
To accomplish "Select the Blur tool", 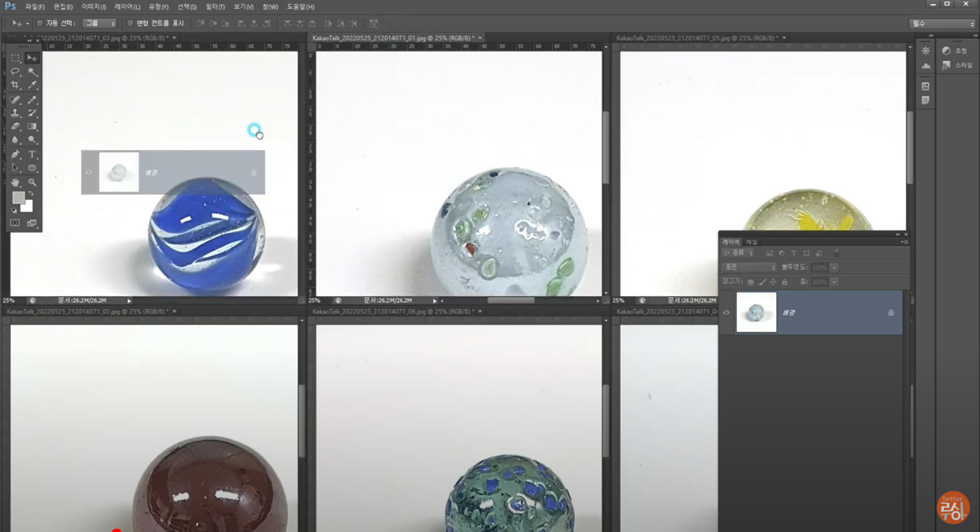I will point(15,140).
